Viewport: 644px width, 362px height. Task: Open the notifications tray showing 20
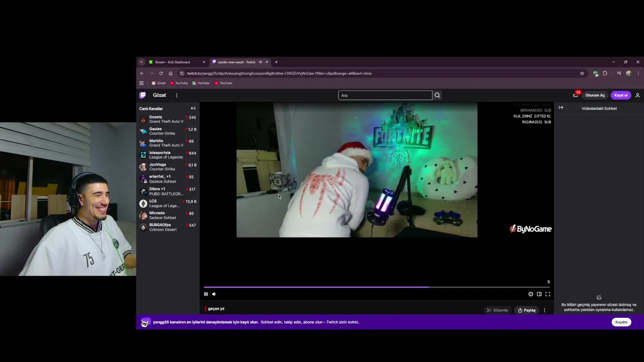[576, 95]
